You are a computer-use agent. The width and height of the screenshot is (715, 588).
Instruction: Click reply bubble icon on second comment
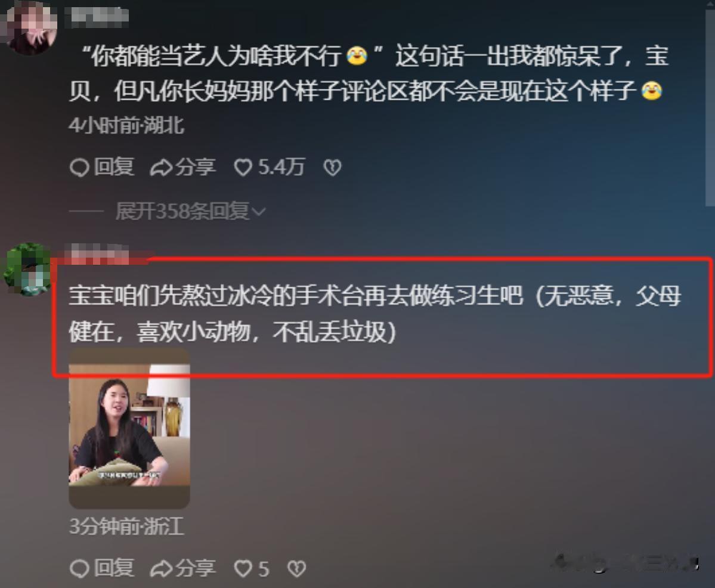pos(79,570)
